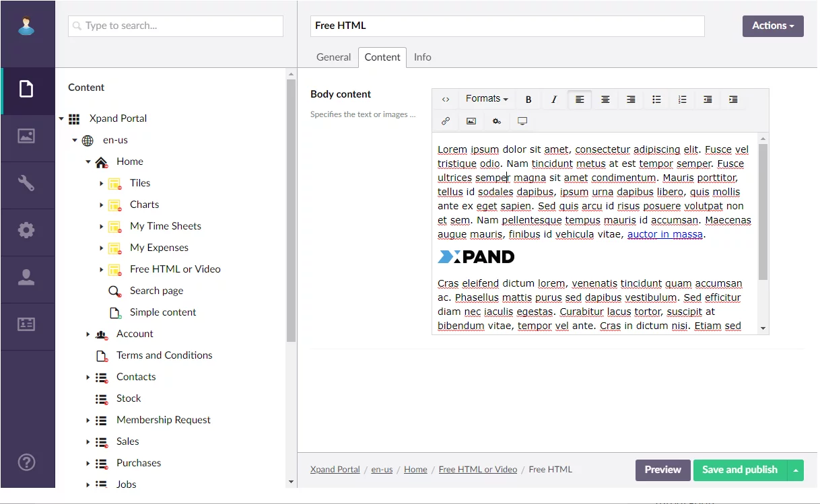The height and width of the screenshot is (504, 820).
Task: Toggle bold formatting
Action: point(528,100)
